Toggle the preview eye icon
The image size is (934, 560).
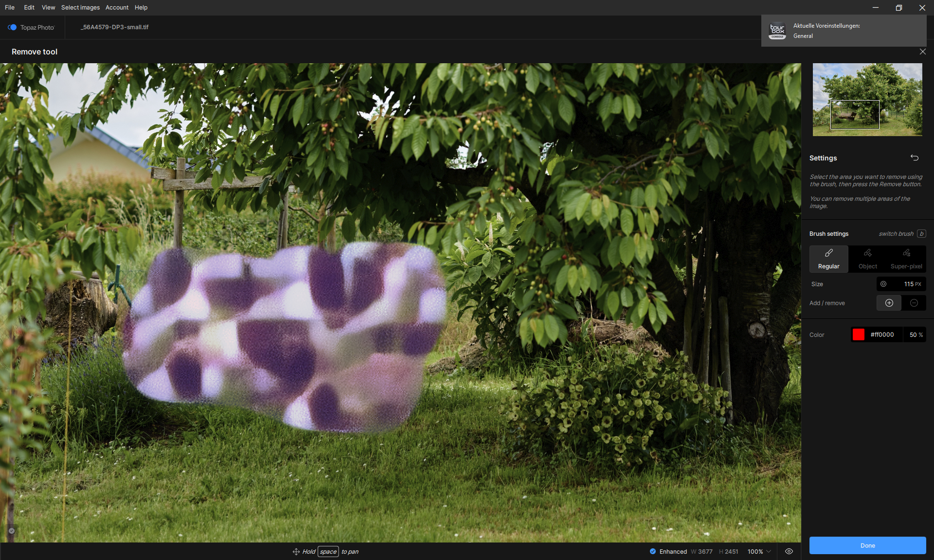point(789,551)
